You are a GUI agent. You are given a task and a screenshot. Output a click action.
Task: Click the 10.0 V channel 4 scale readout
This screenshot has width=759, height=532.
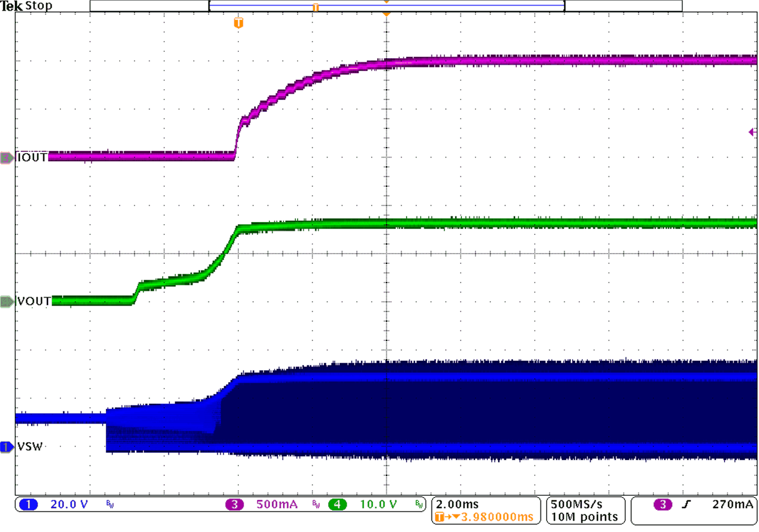[378, 504]
